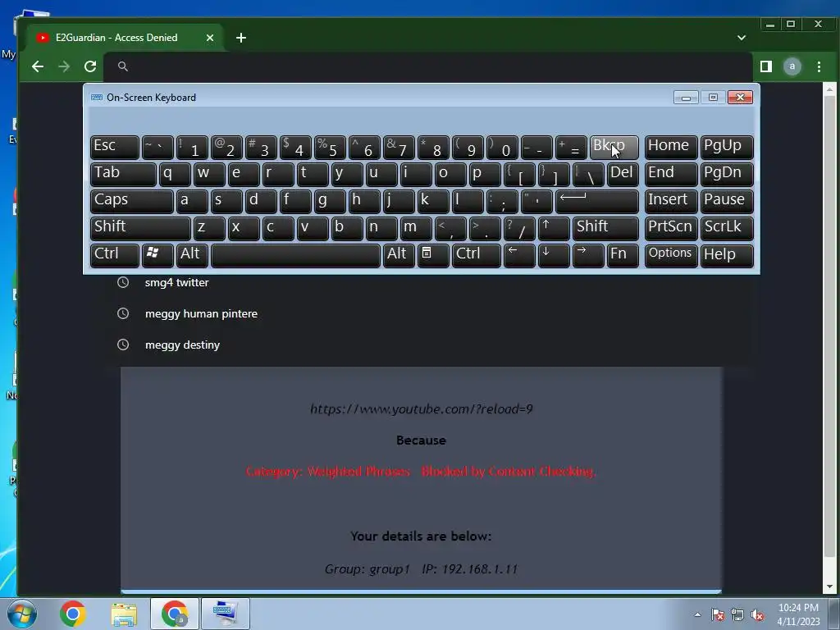The width and height of the screenshot is (840, 630).
Task: Click the up arrow key on keyboard
Action: click(x=554, y=228)
